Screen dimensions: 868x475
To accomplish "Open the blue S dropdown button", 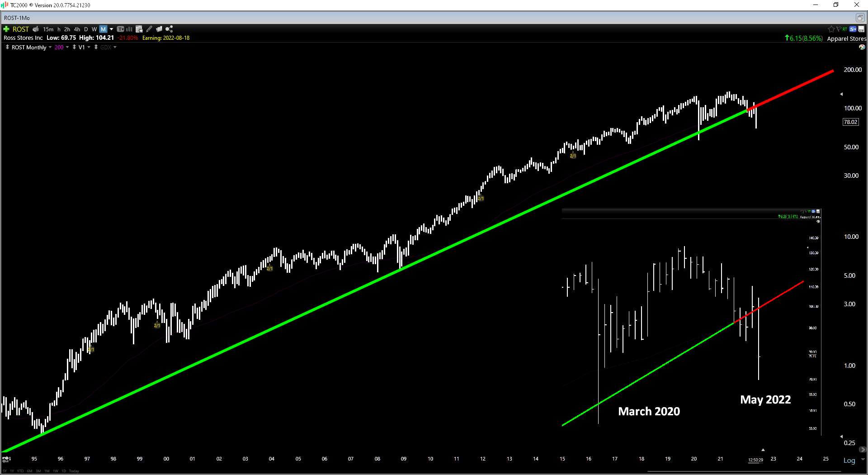I will 853,29.
